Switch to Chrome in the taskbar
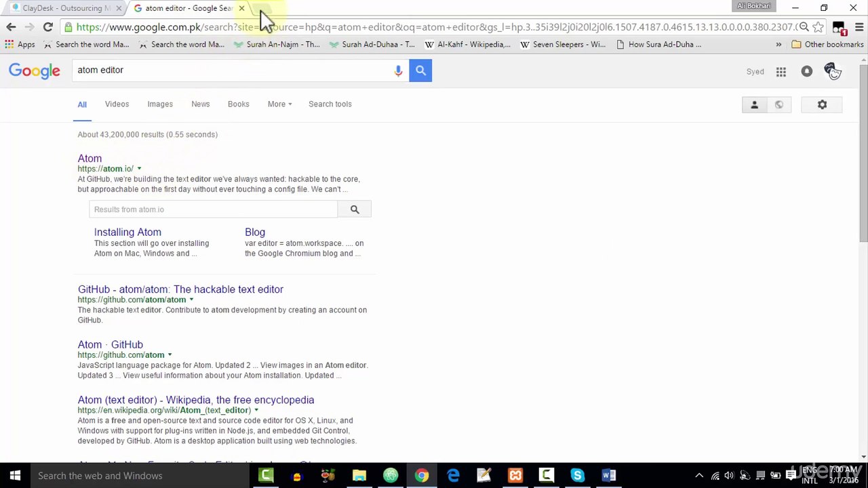Image resolution: width=868 pixels, height=488 pixels. tap(422, 475)
